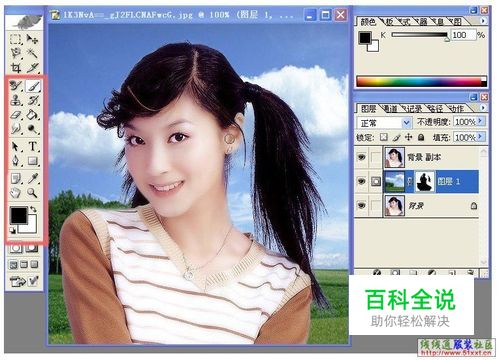This screenshot has height=360, width=499.
Task: Open Color palette flyout menu arrow
Action: pyautogui.click(x=483, y=21)
